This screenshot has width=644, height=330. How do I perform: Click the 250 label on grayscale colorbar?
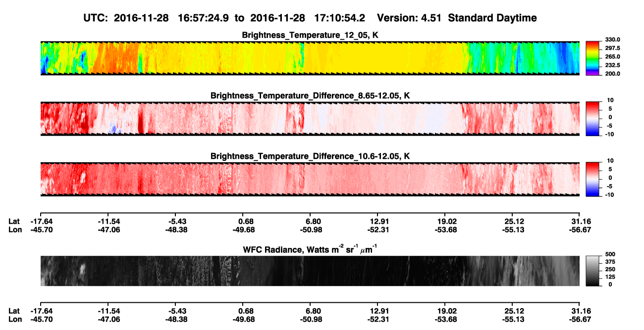pyautogui.click(x=610, y=269)
